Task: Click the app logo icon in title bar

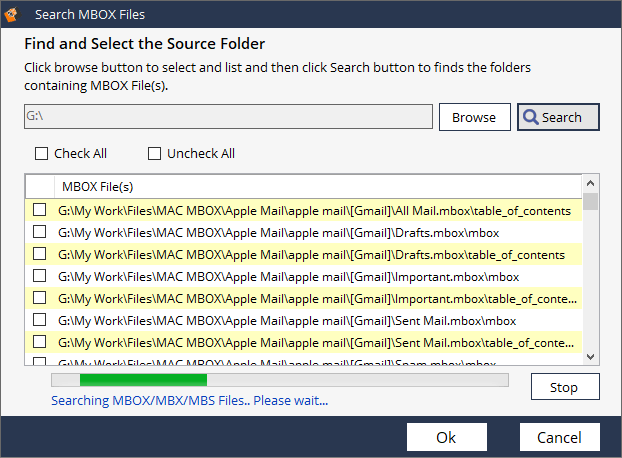Action: [x=14, y=16]
